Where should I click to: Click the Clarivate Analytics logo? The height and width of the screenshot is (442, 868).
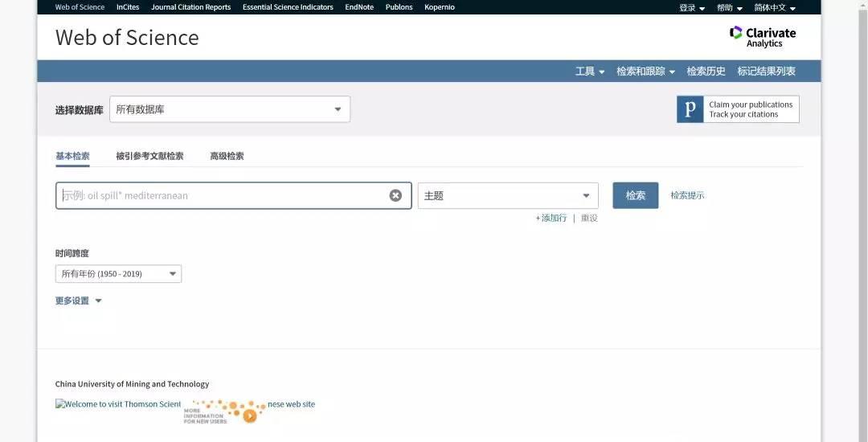pos(762,37)
